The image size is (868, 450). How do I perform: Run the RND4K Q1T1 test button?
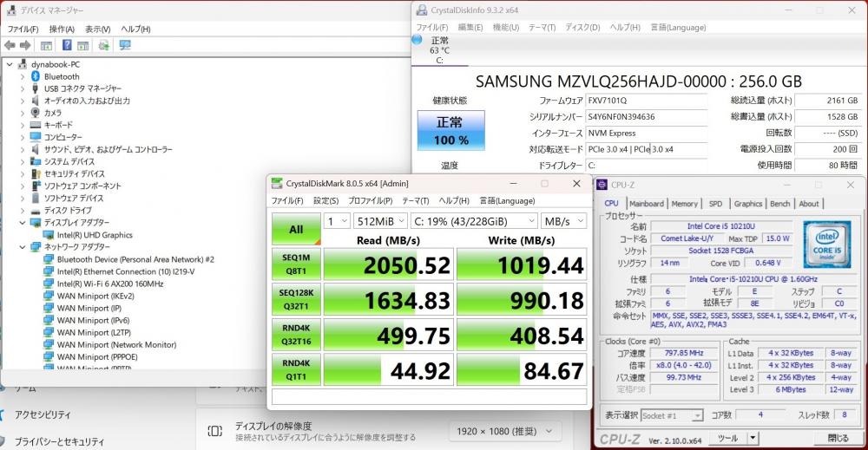[296, 370]
